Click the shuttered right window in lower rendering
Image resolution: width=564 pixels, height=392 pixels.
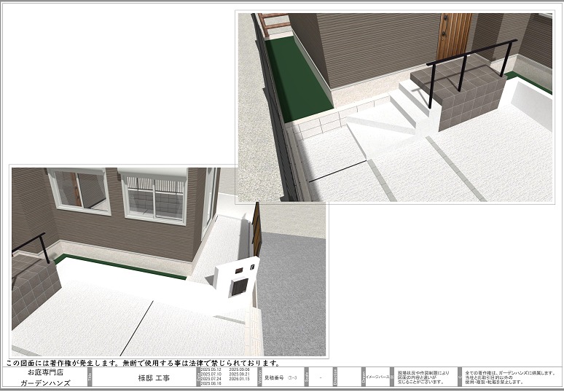pyautogui.click(x=154, y=195)
